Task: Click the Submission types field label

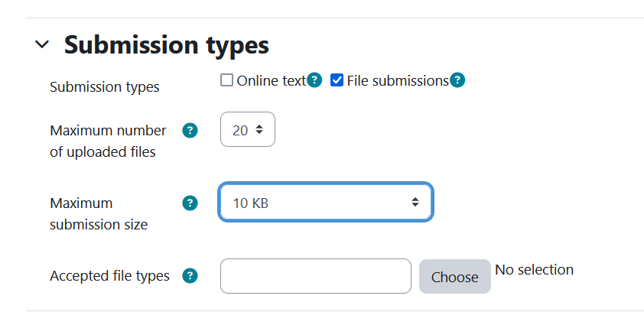Action: 105,87
